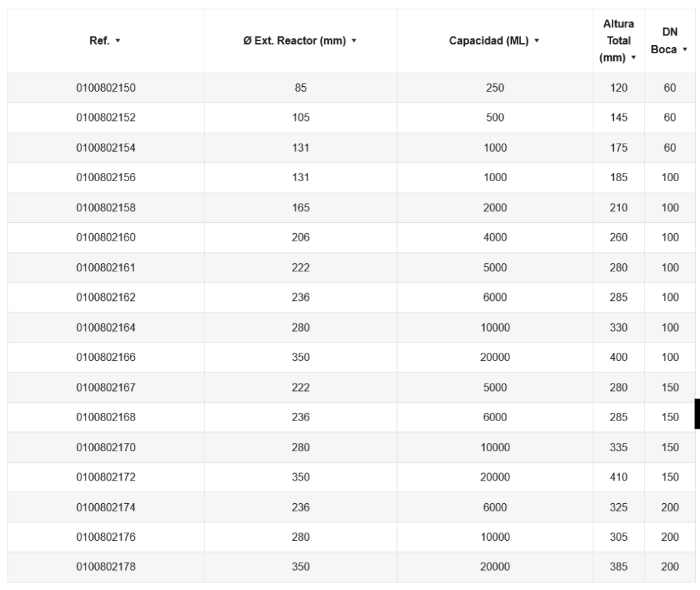700x590 pixels.
Task: Click reference 0100802167 row
Action: [106, 388]
